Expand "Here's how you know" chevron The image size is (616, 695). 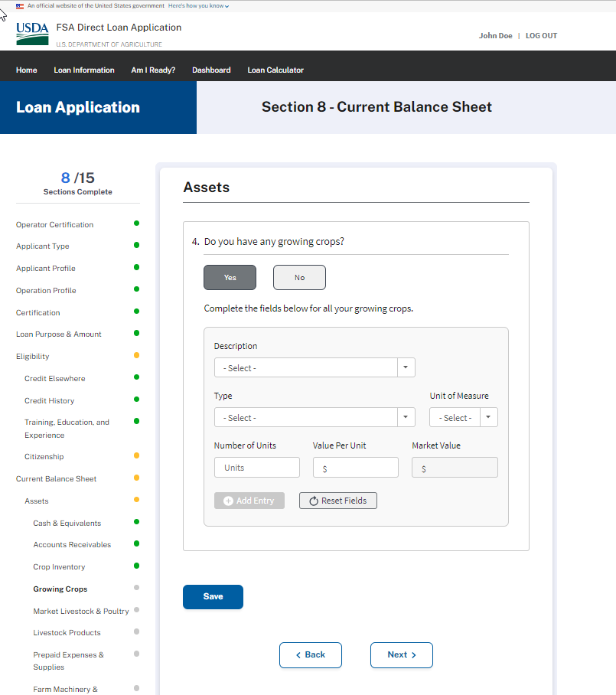[x=227, y=6]
